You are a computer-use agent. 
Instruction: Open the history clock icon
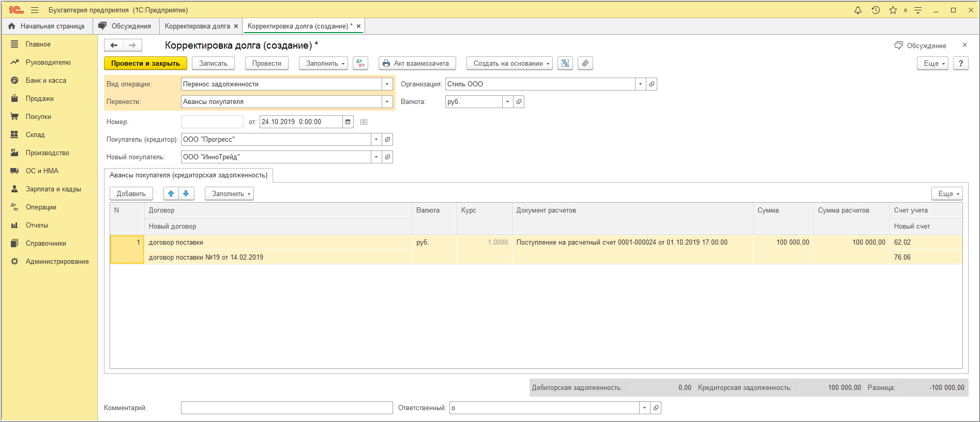876,10
